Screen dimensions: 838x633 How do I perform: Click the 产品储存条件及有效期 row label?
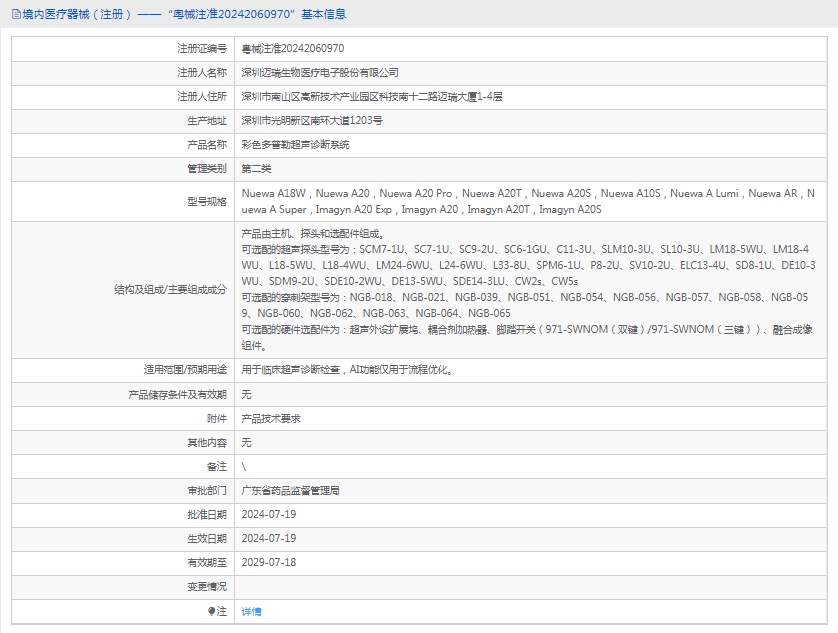[178, 395]
